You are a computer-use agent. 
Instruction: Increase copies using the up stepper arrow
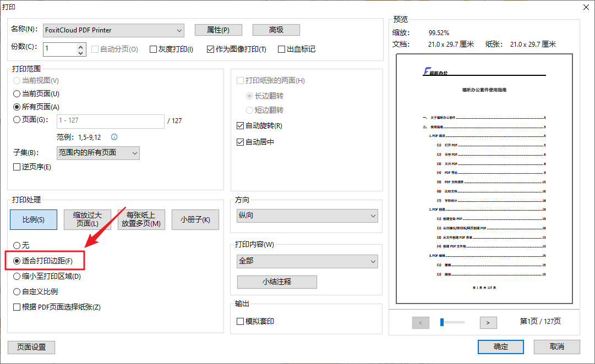(x=80, y=46)
